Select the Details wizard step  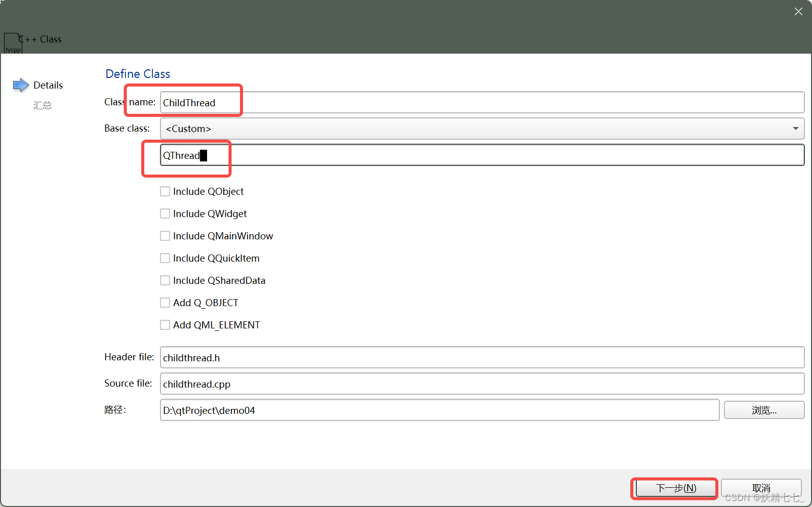coord(48,85)
